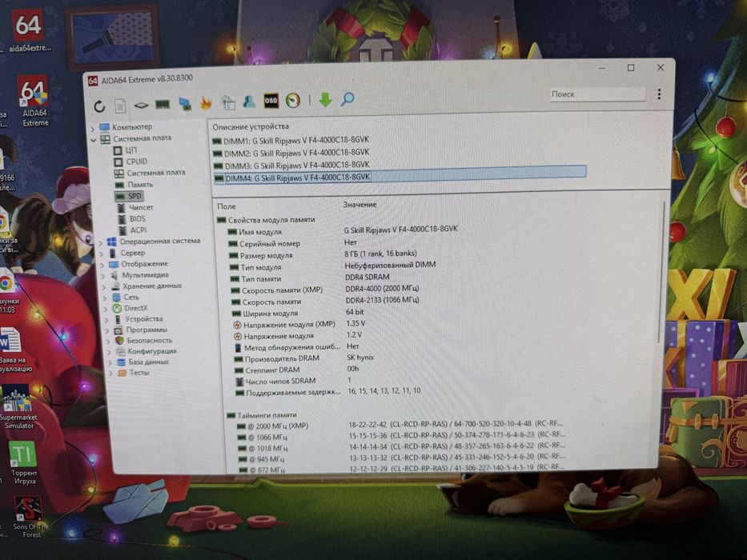Expand the Мультимедиа tree node

tap(103, 276)
